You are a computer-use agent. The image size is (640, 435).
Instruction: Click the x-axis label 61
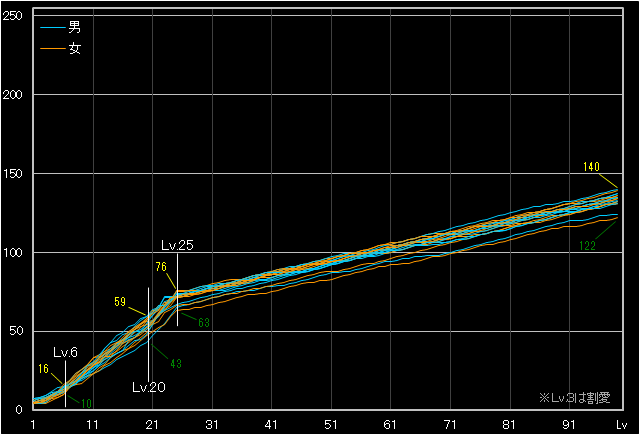click(x=390, y=425)
